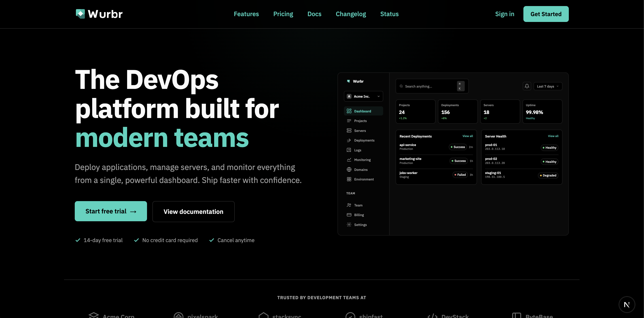Click the prod-02 server row
The image size is (644, 318).
pos(522,161)
